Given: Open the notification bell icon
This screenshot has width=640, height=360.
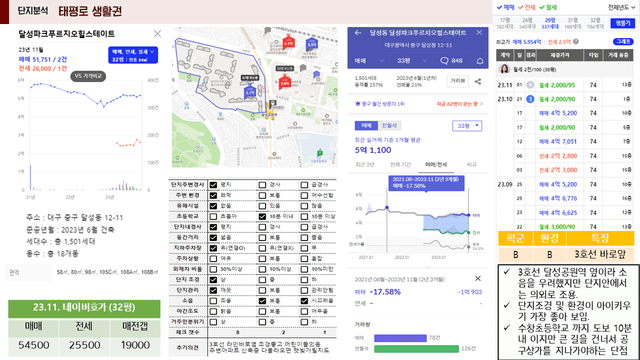Looking at the screenshot, I should coord(480,61).
